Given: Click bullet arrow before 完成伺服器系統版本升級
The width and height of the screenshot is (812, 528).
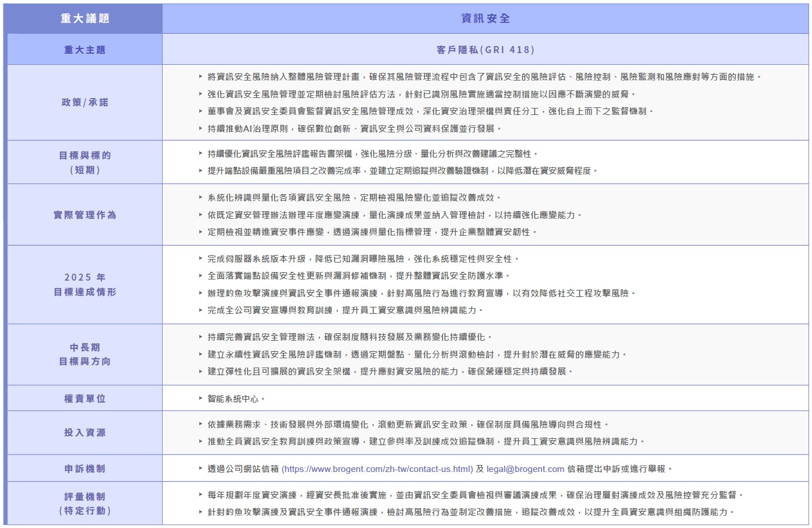Looking at the screenshot, I should click(x=201, y=258).
